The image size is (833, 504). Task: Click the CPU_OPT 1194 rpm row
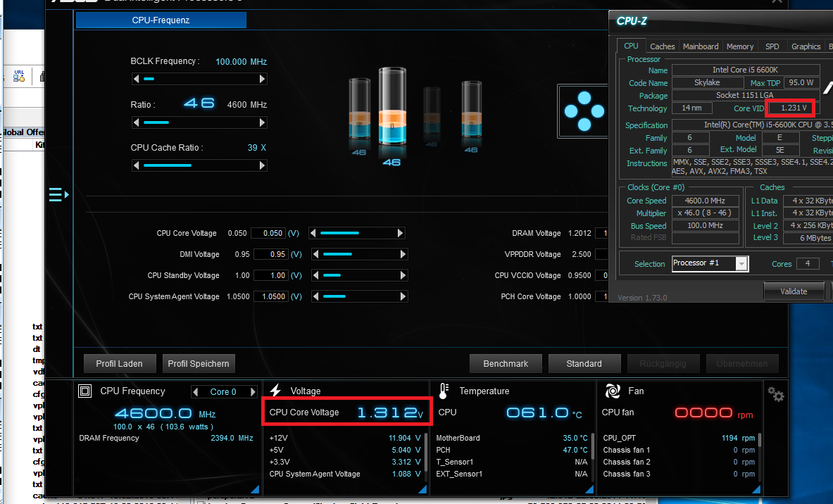point(679,438)
